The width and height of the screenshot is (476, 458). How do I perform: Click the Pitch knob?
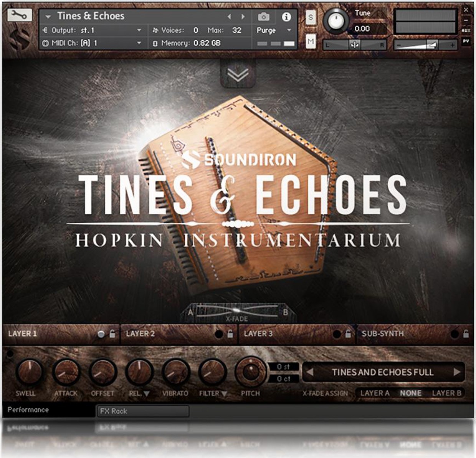[250, 372]
